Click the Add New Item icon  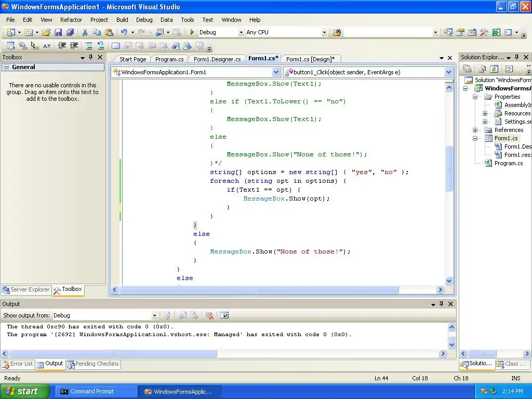[29, 32]
